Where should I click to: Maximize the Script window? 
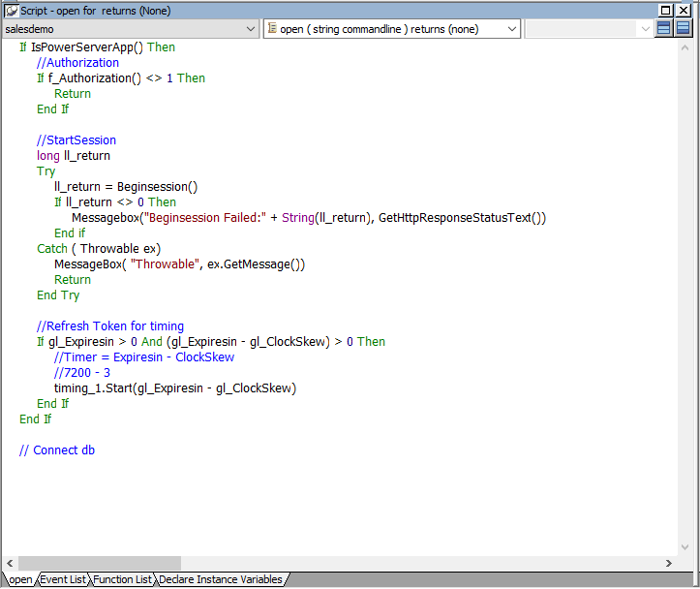pos(666,10)
